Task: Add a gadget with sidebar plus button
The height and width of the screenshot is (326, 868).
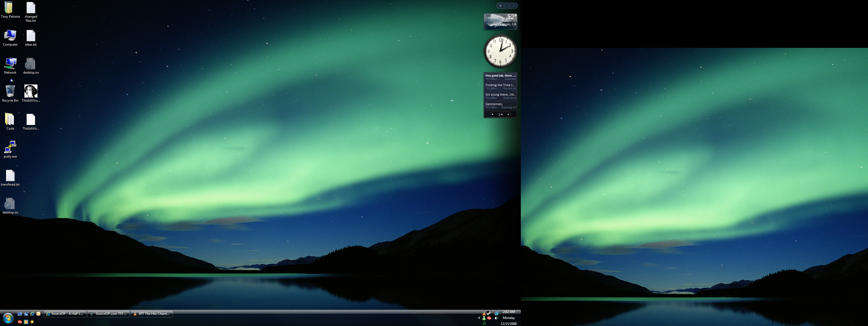Action: (x=500, y=6)
